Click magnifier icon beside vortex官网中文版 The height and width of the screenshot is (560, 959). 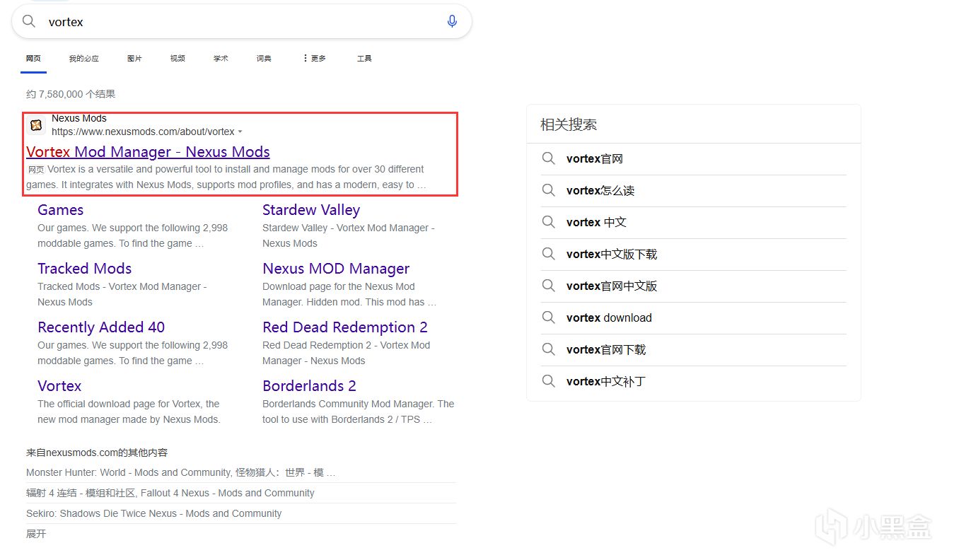pos(548,286)
